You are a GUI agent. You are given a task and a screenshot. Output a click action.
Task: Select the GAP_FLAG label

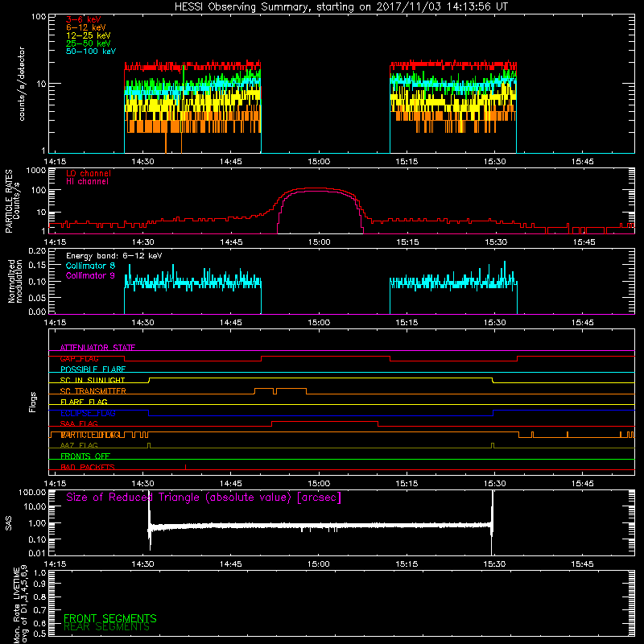tap(79, 358)
